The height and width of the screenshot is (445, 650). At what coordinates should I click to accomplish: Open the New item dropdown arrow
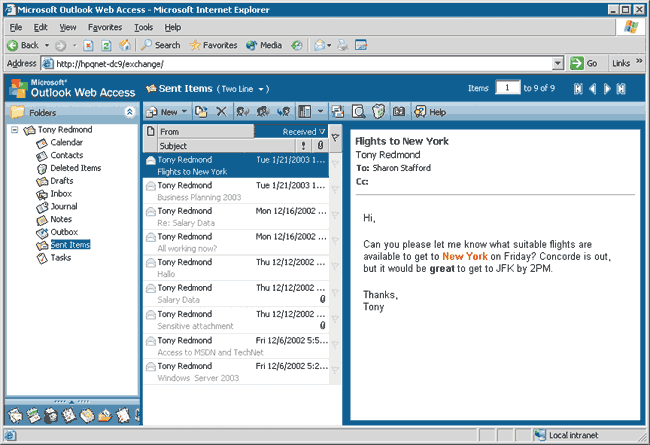click(185, 112)
